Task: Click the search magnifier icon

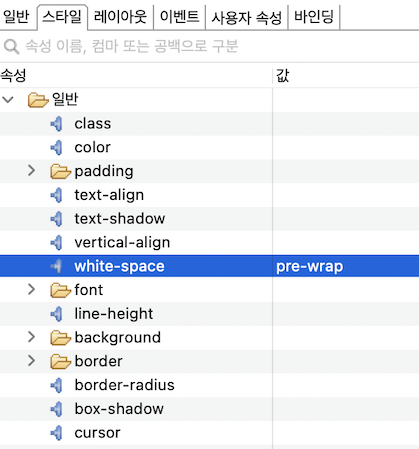Action: click(12, 46)
